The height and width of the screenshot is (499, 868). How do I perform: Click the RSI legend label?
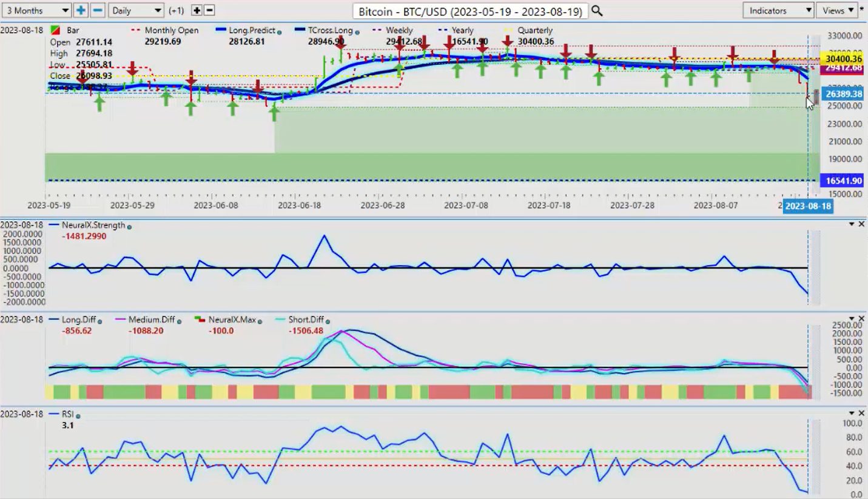[x=67, y=414]
